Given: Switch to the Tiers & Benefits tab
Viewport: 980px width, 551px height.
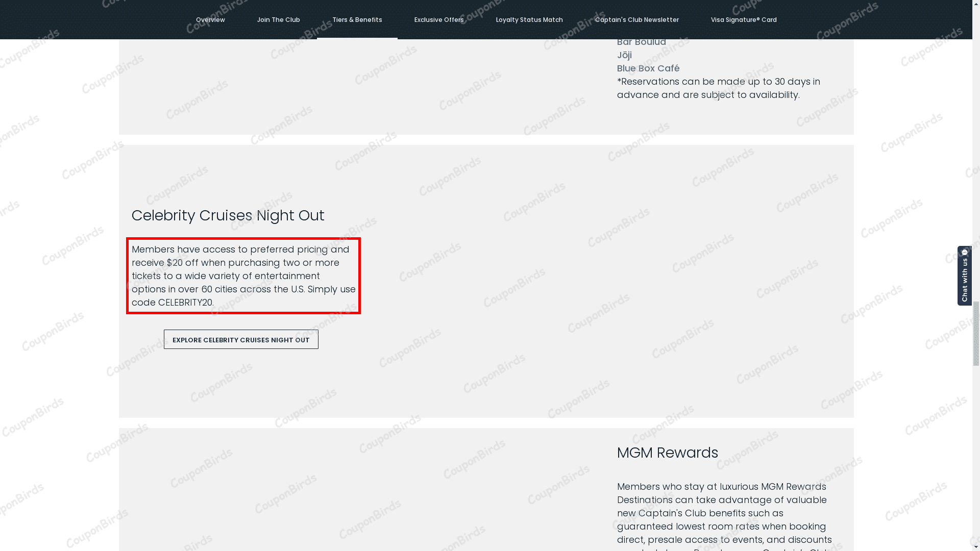Looking at the screenshot, I should (x=357, y=19).
